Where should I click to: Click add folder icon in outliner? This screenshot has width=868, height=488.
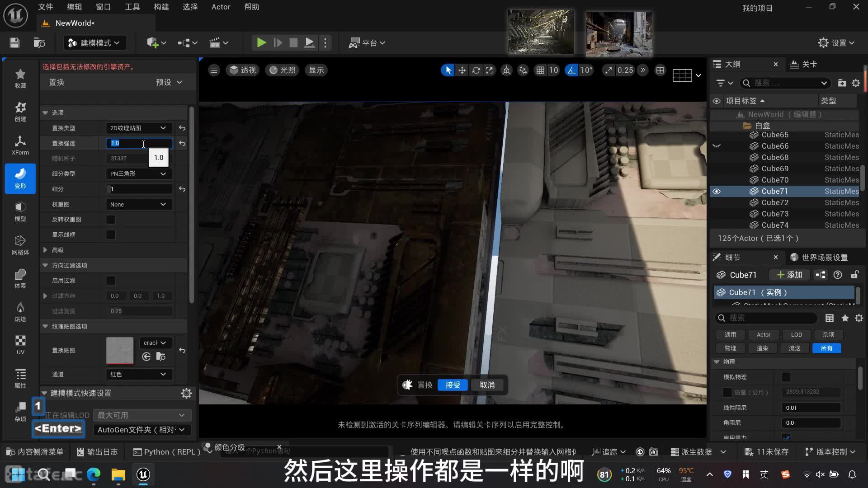pos(842,83)
